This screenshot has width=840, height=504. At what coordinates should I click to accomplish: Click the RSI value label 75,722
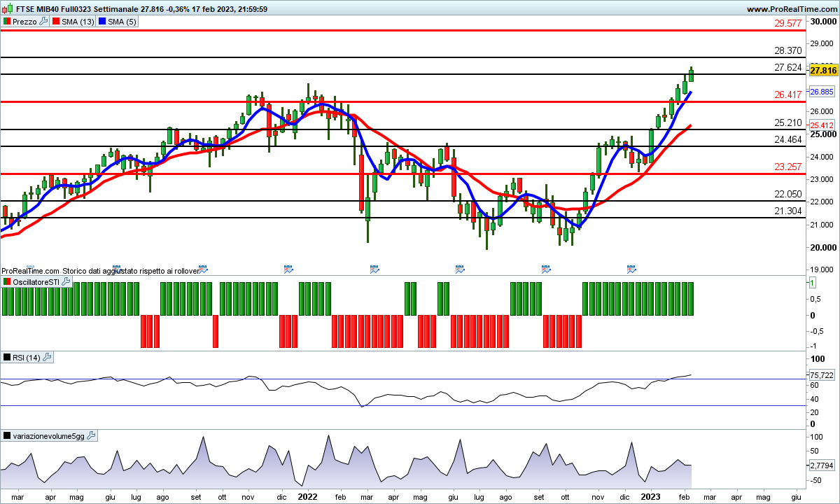pyautogui.click(x=822, y=375)
